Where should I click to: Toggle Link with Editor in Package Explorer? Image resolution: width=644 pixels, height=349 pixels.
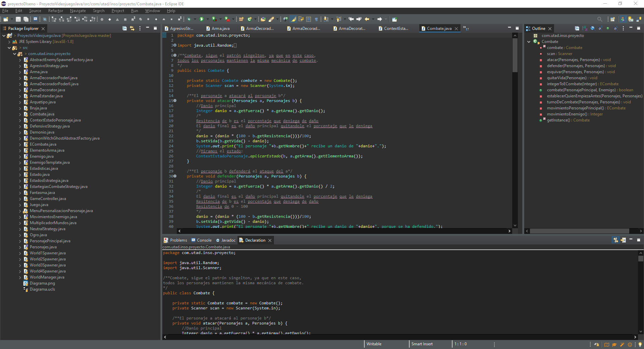132,29
